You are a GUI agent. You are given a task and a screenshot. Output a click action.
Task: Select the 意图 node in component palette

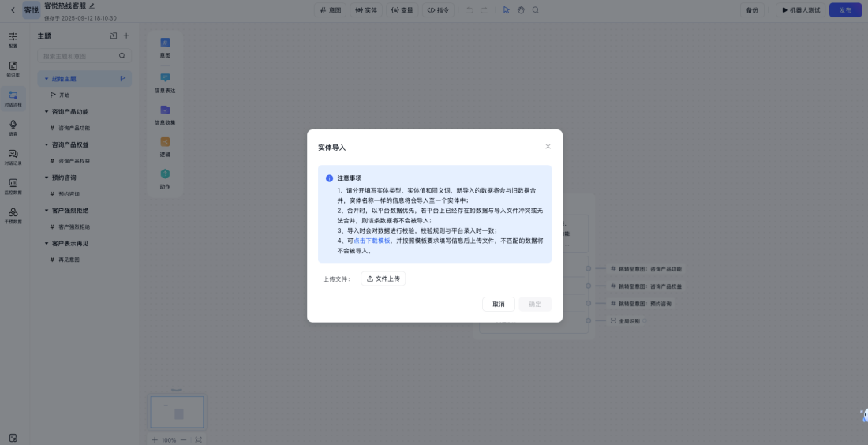pos(165,47)
